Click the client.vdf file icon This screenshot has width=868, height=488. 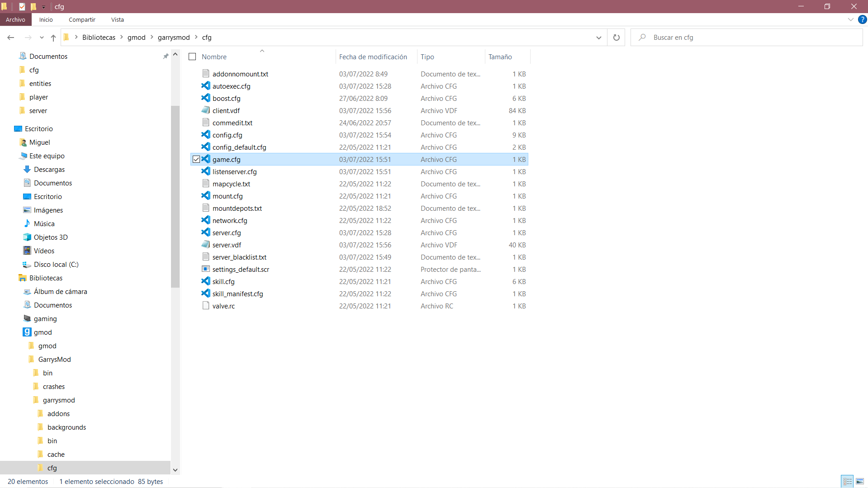tap(206, 110)
